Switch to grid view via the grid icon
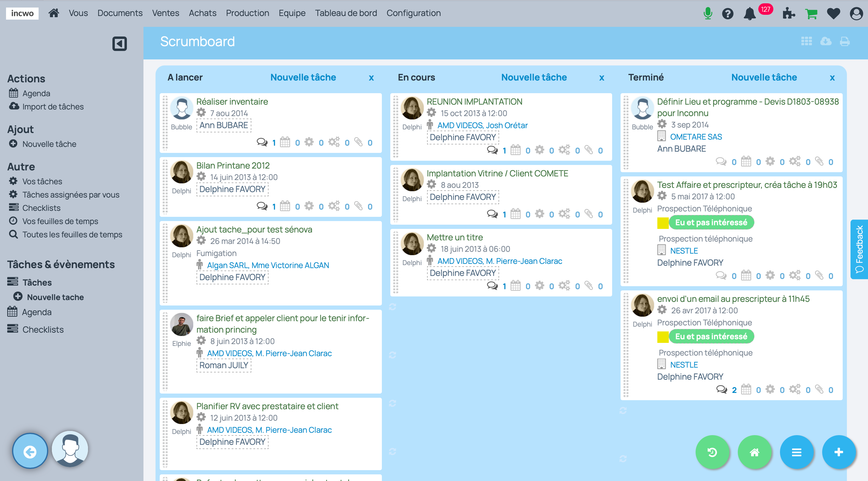The height and width of the screenshot is (481, 868). point(806,41)
